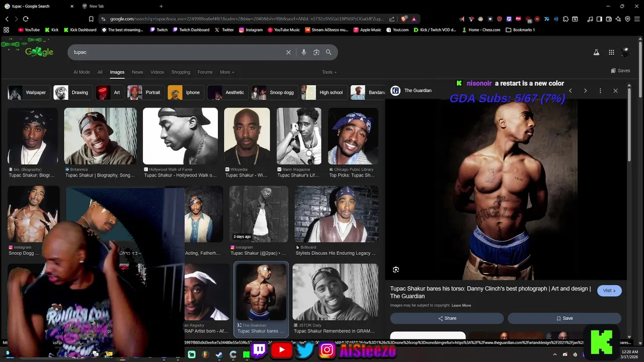Clear the search box with the X icon
This screenshot has width=644, height=362.
[x=288, y=52]
